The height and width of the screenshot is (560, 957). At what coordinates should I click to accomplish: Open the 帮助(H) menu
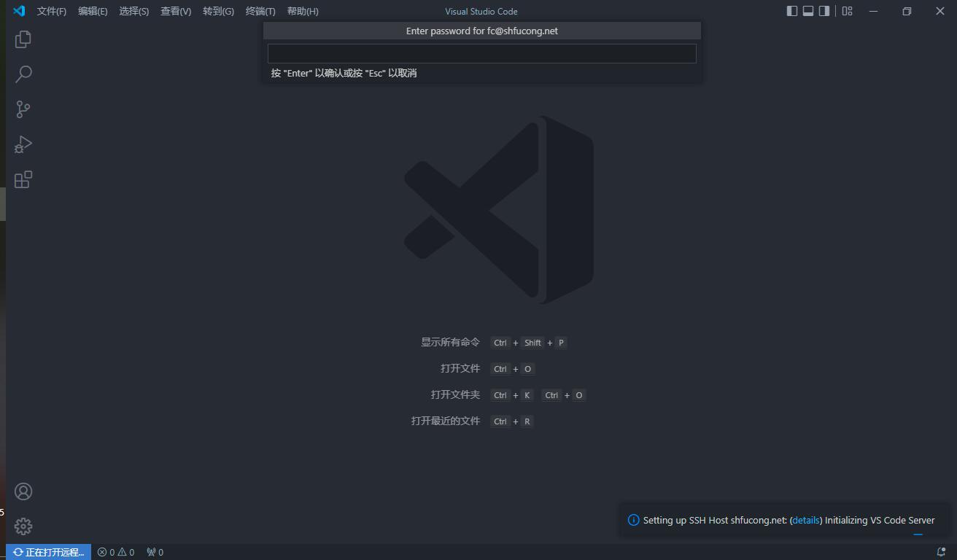tap(303, 11)
